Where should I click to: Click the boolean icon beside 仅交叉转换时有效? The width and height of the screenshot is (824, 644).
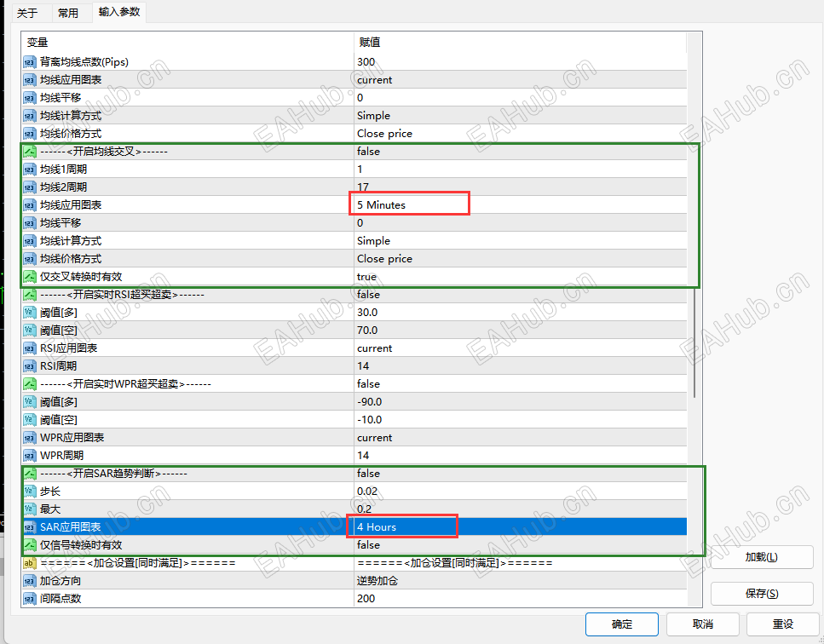click(30, 276)
